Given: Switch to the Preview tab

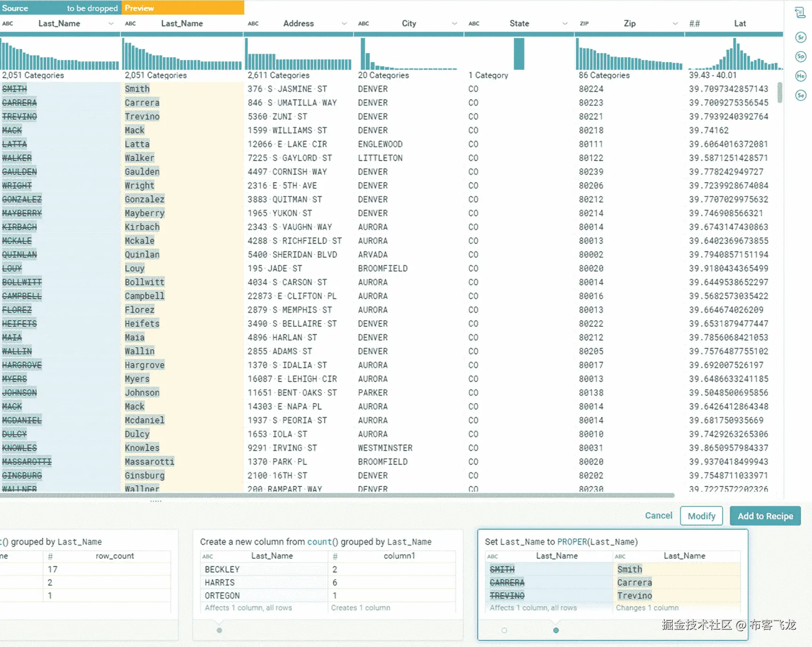Looking at the screenshot, I should click(x=139, y=8).
